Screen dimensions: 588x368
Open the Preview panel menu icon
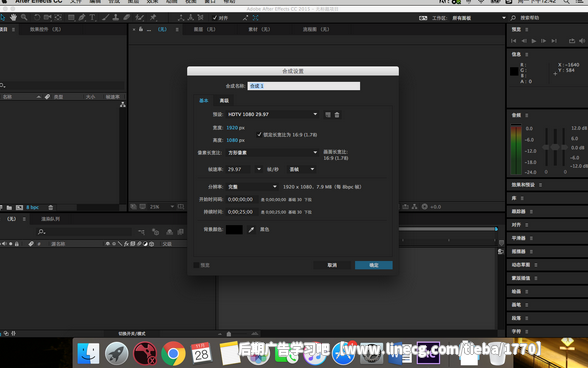point(526,29)
